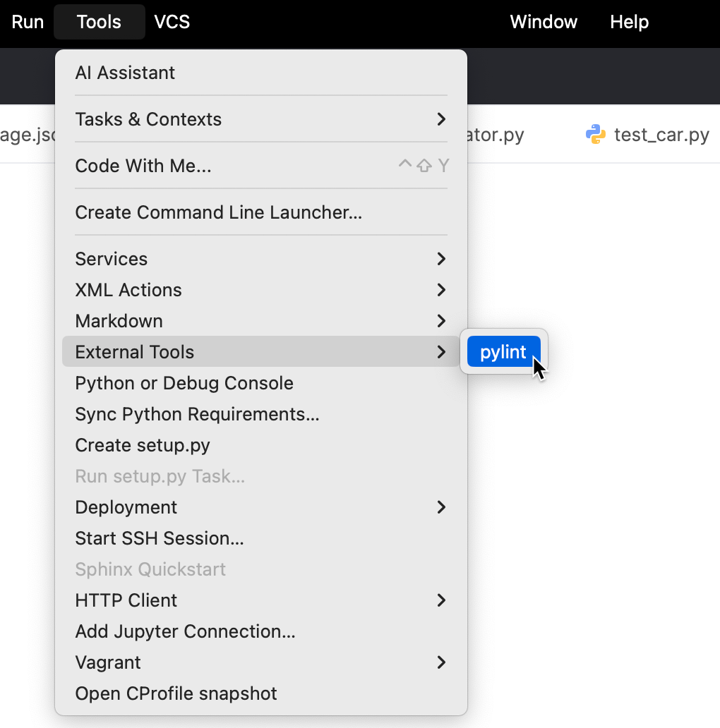This screenshot has height=728, width=720.
Task: Expand the Vagrant submenu
Action: 107,662
